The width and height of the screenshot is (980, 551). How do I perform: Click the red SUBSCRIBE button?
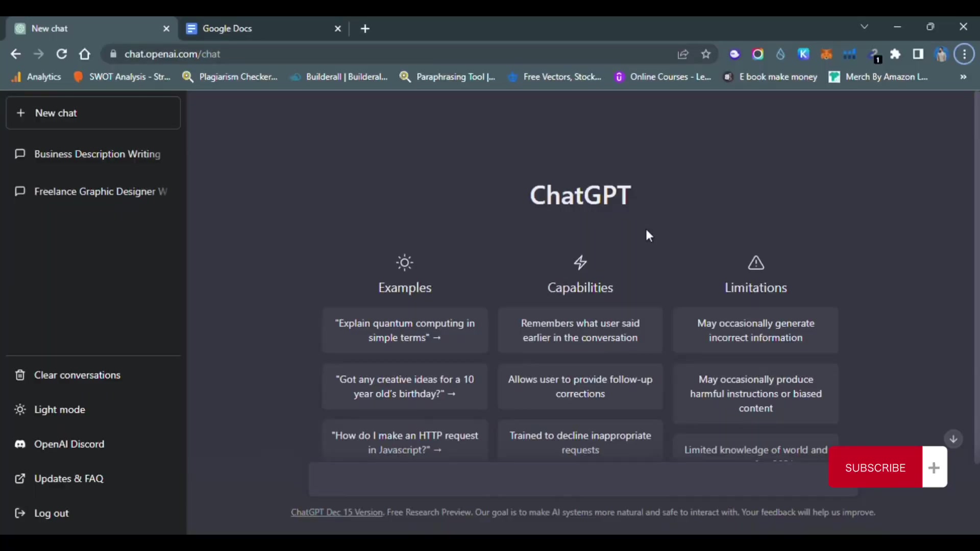pyautogui.click(x=875, y=467)
